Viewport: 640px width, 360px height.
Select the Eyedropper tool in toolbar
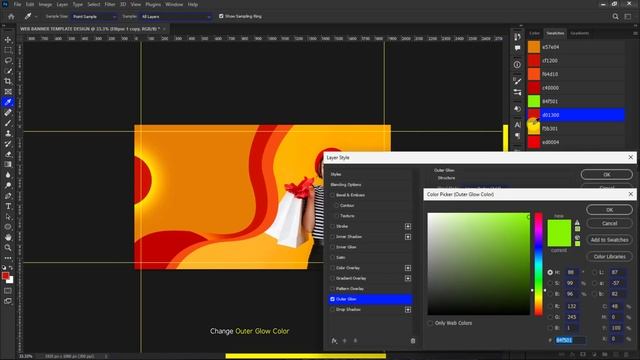click(x=8, y=102)
